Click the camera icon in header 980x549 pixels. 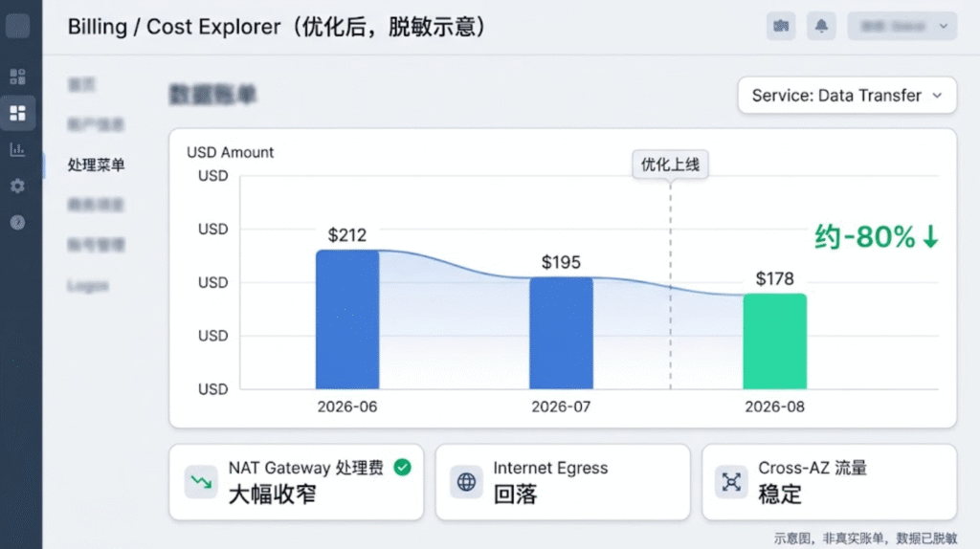coord(781,26)
